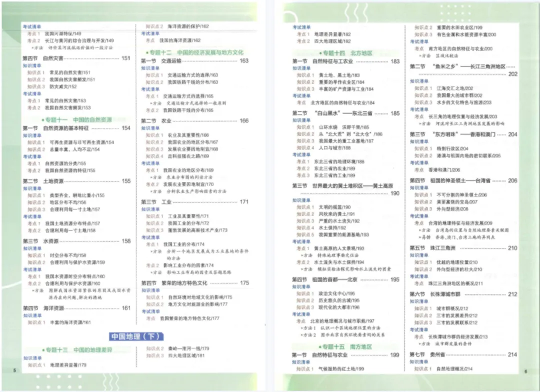The height and width of the screenshot is (392, 540).
Task: Click section heading 第四节 自然灾害 151
Action: point(76,58)
